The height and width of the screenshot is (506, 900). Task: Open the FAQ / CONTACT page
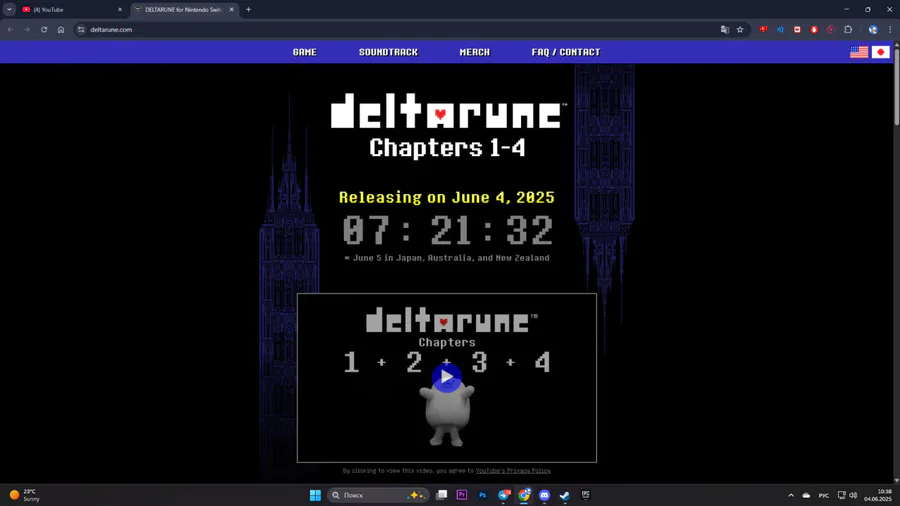pyautogui.click(x=566, y=52)
